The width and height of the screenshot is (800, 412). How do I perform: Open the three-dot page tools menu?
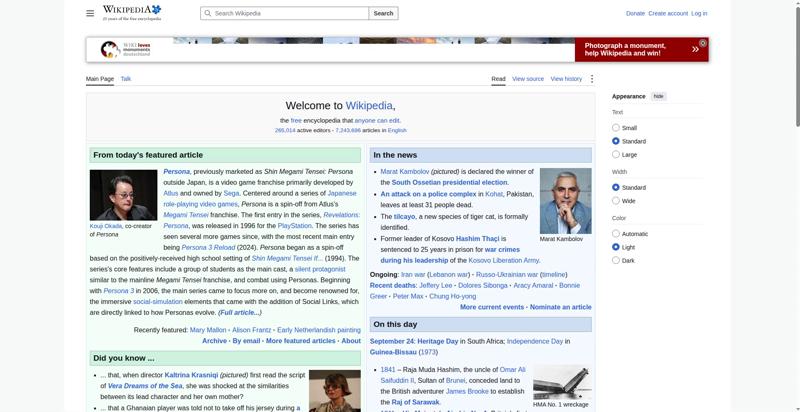click(x=592, y=79)
